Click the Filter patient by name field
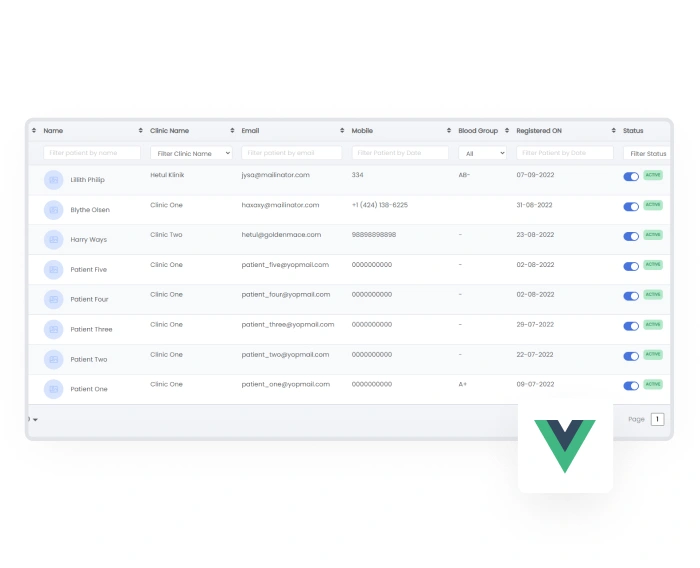This screenshot has height=568, width=700. tap(92, 153)
